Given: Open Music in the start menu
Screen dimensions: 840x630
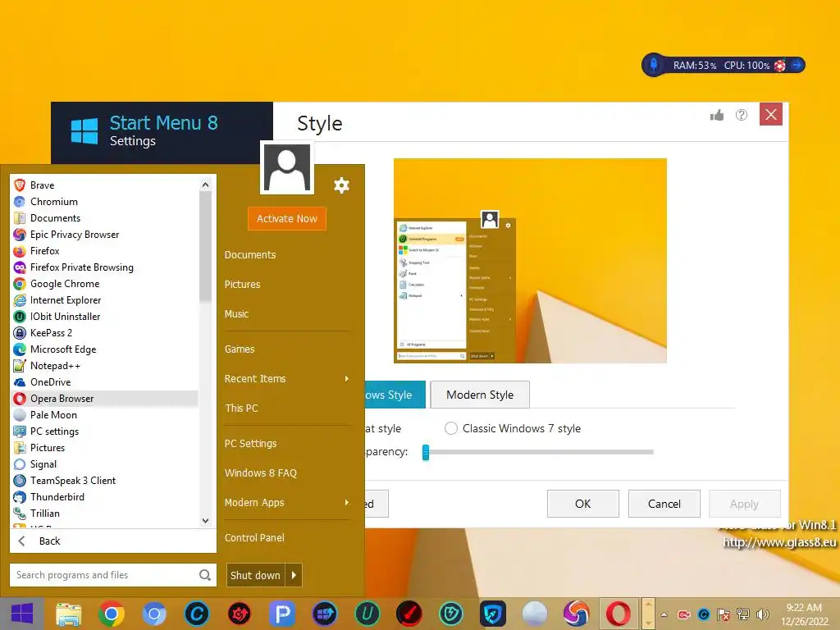Looking at the screenshot, I should click(x=236, y=314).
